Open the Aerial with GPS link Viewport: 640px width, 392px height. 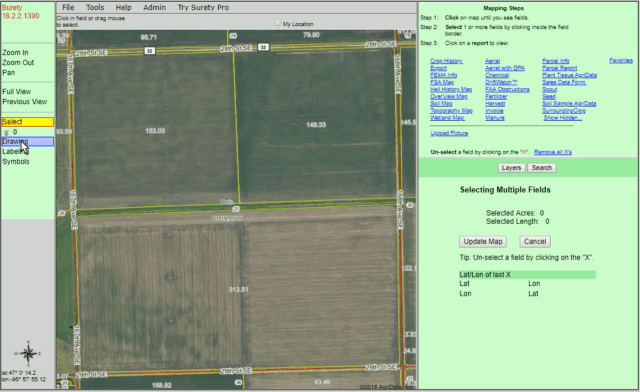[505, 68]
